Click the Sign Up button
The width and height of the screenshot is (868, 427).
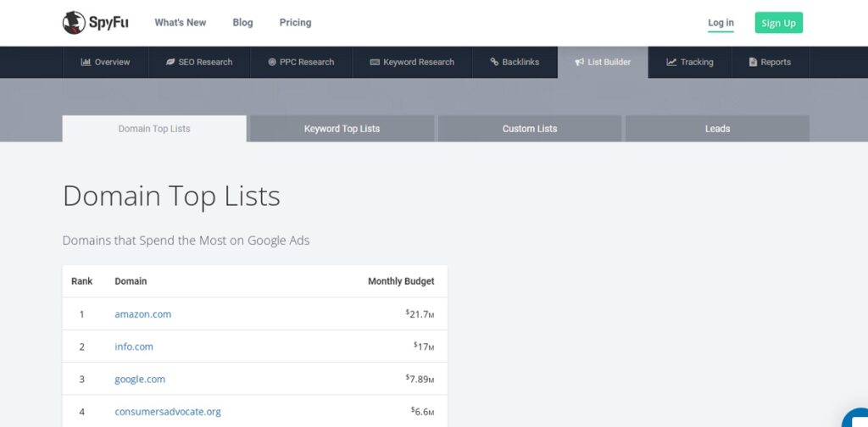tap(778, 23)
